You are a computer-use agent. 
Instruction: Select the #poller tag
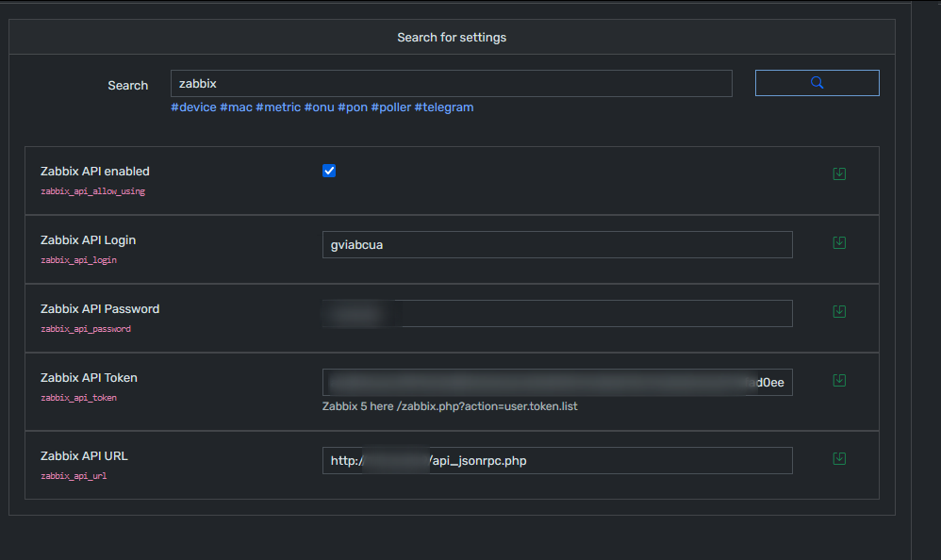[390, 107]
